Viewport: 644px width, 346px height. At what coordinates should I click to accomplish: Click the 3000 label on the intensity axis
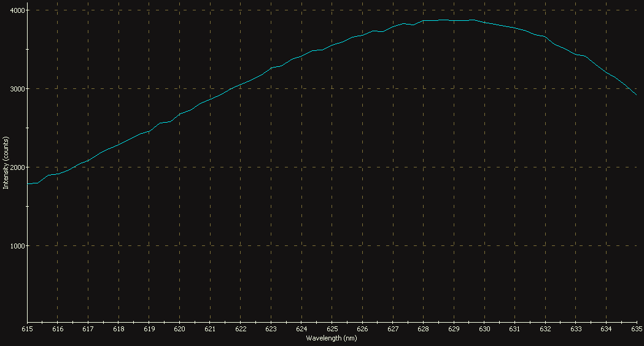pos(17,89)
